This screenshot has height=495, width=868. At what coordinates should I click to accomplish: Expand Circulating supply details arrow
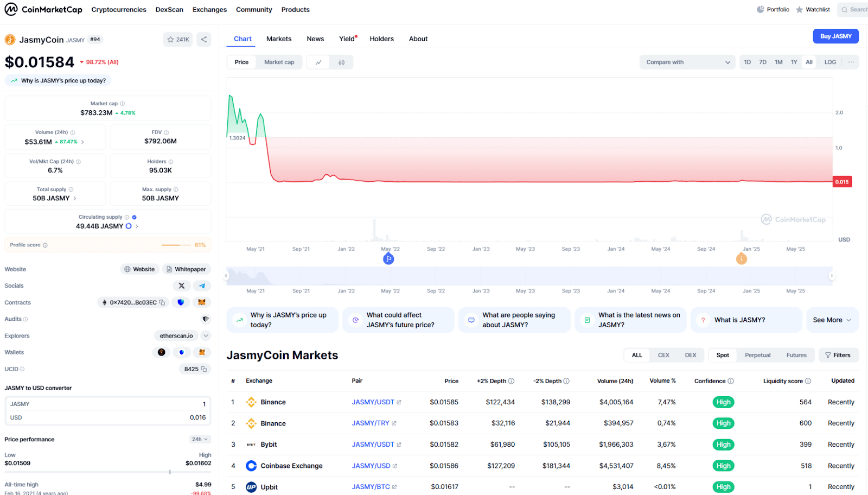pos(137,226)
